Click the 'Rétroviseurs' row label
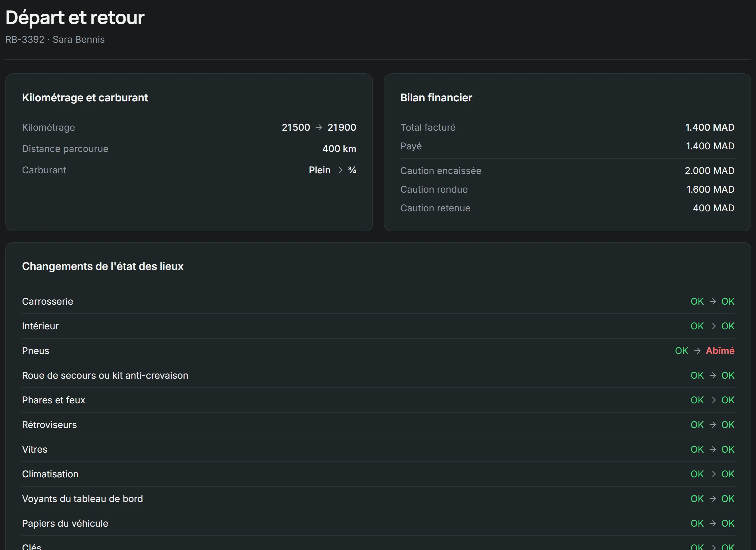 (x=49, y=425)
